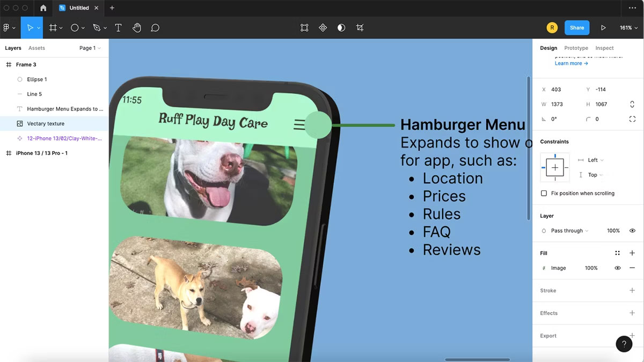Screen dimensions: 644x362
Task: Open the Figma main menu icon
Action: point(6,27)
